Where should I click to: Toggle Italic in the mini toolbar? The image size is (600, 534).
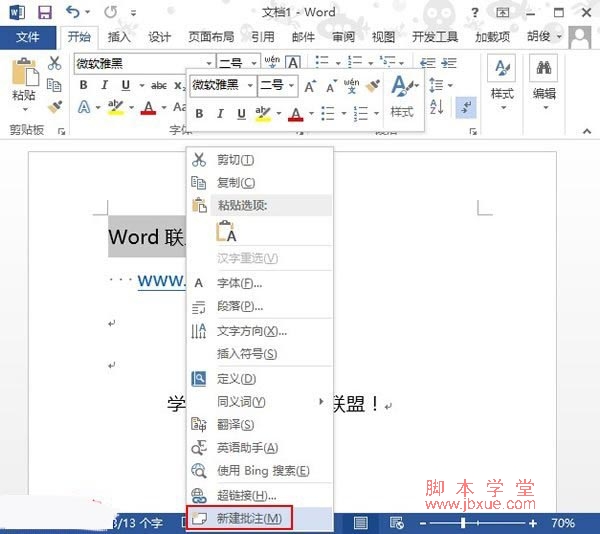220,113
